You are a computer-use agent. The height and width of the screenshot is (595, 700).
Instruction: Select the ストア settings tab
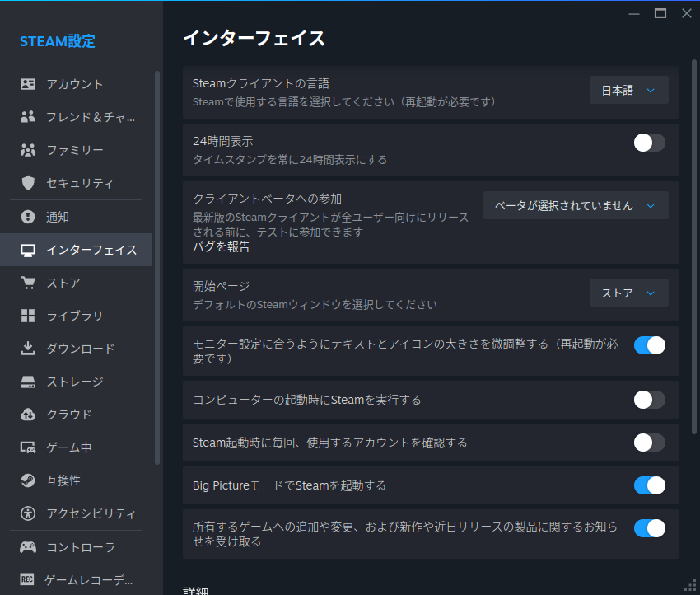(x=76, y=283)
